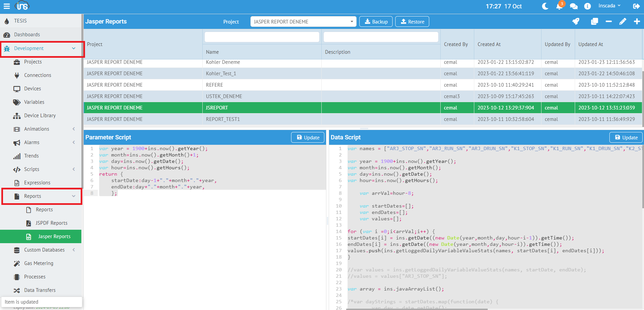Open JSPDF Reports sub-item
Image resolution: width=644 pixels, height=310 pixels.
pyautogui.click(x=41, y=223)
